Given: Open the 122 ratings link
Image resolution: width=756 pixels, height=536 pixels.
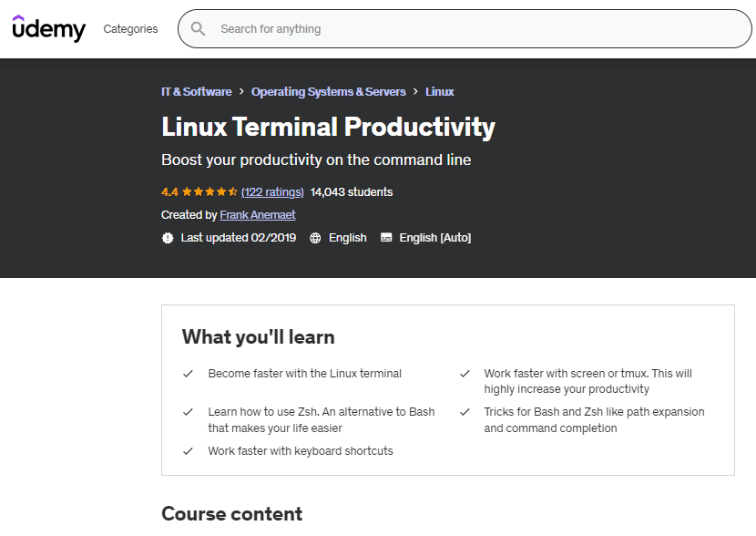Looking at the screenshot, I should pyautogui.click(x=272, y=192).
